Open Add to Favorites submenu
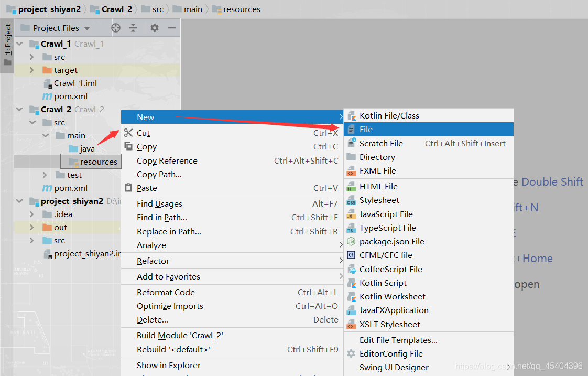This screenshot has height=376, width=588. point(232,276)
